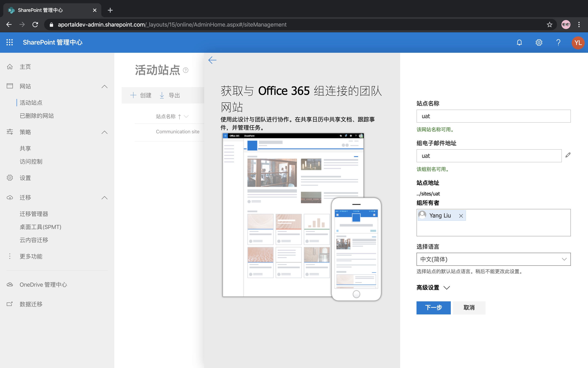Open the 站点名称 column sort dropdown

(186, 117)
